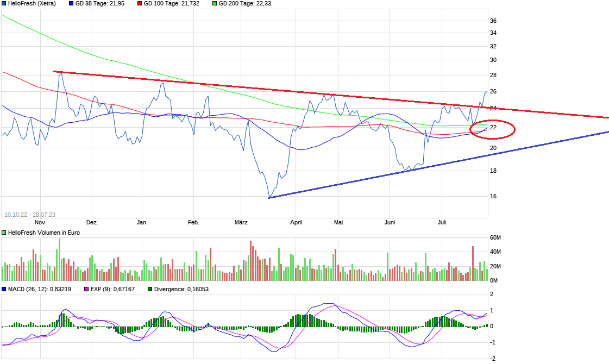This screenshot has width=609, height=364.
Task: Click the price axis value 18
Action: (493, 171)
